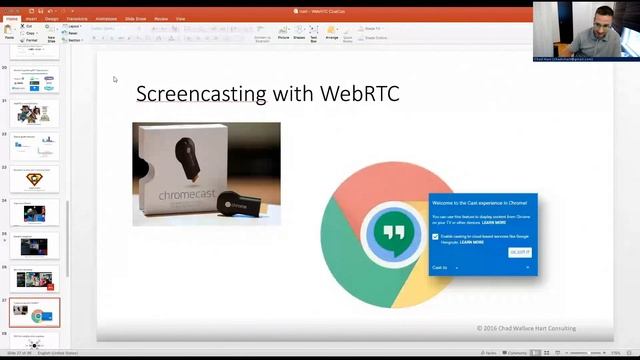Click Convert to SmartArt
The image size is (640, 360).
[262, 33]
